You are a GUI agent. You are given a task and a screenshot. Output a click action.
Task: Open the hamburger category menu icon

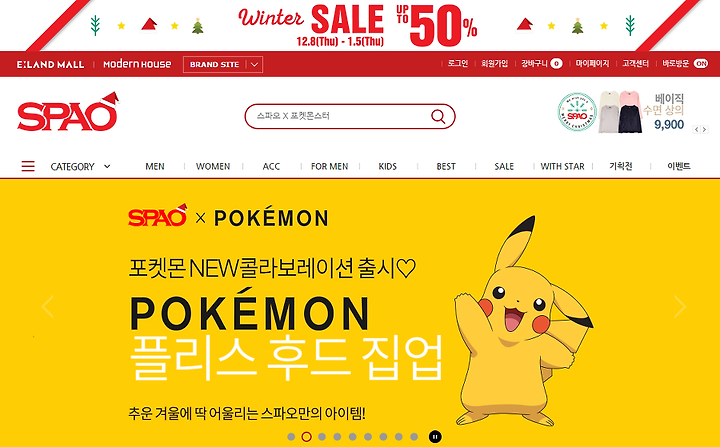[x=28, y=166]
